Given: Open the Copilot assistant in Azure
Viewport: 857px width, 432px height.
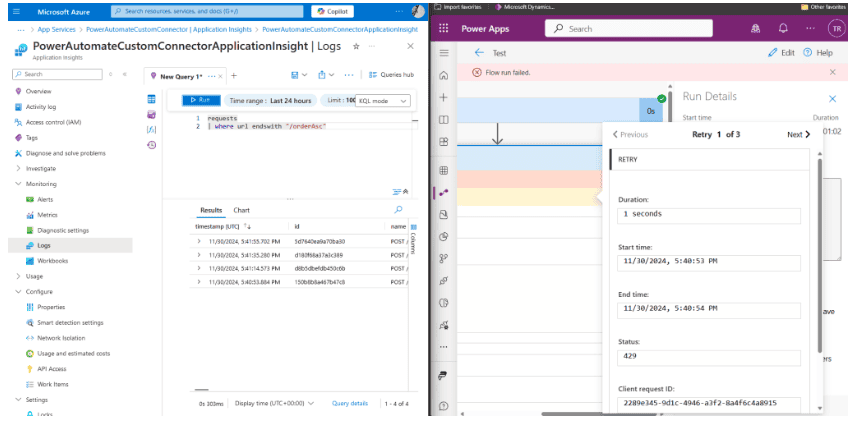Looking at the screenshot, I should 332,12.
